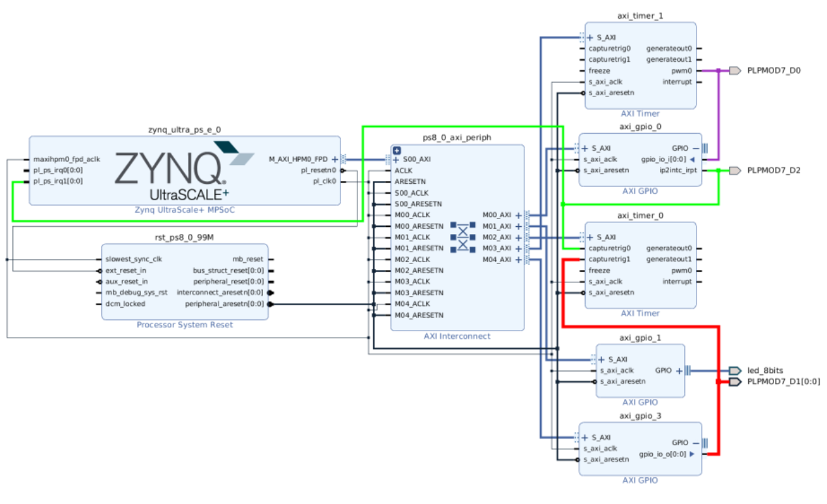This screenshot has height=504, width=827.
Task: Select the rst_ps8_0_99M block title
Action: 185,238
